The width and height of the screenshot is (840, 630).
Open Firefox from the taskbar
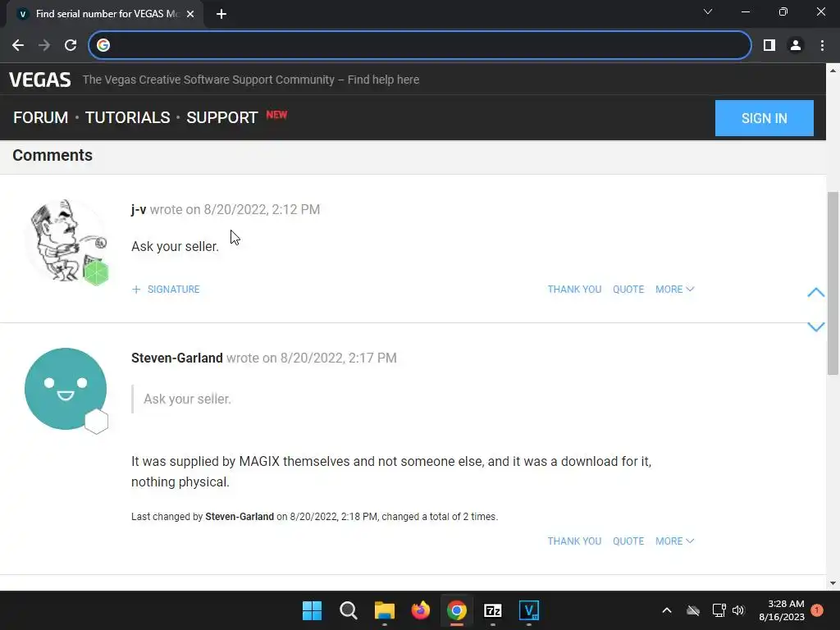pyautogui.click(x=421, y=610)
